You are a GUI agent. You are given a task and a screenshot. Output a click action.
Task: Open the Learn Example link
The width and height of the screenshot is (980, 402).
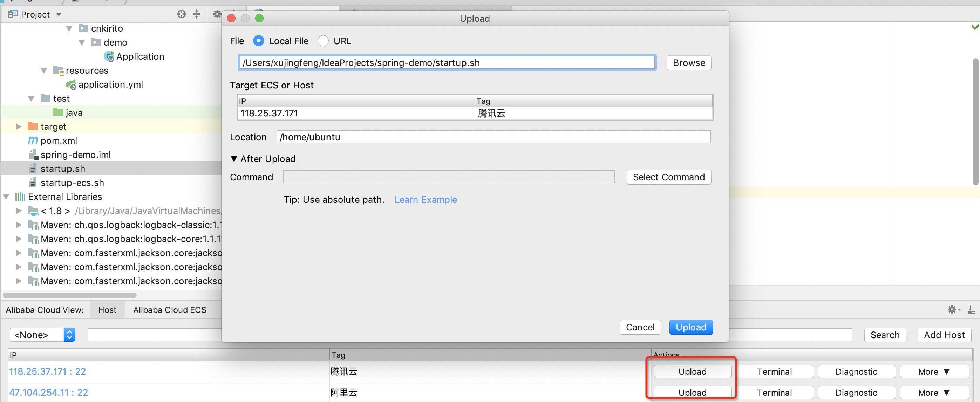(x=425, y=200)
